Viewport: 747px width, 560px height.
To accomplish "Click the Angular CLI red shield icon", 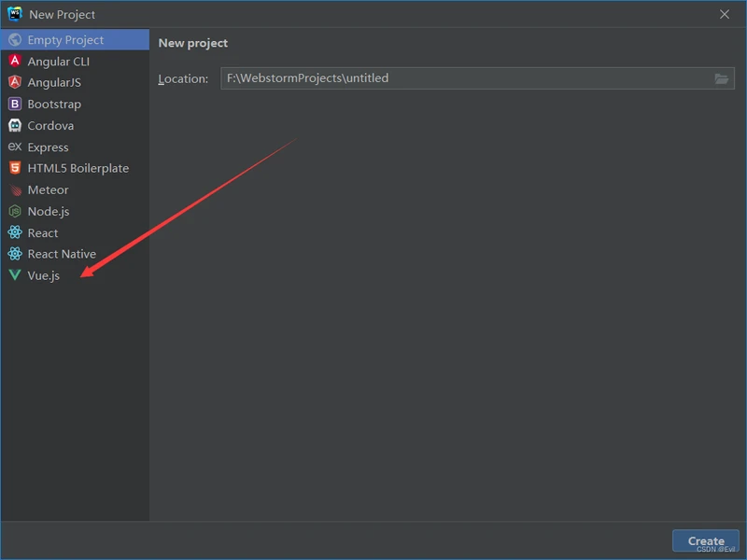I will click(x=15, y=61).
